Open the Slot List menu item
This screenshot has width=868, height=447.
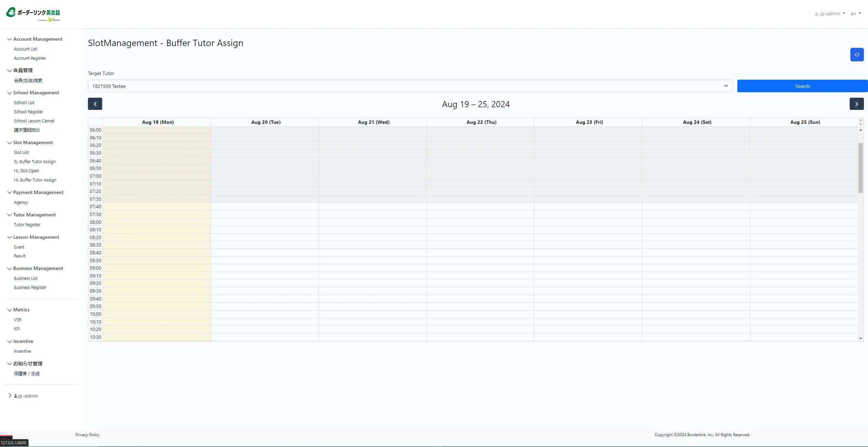(21, 153)
